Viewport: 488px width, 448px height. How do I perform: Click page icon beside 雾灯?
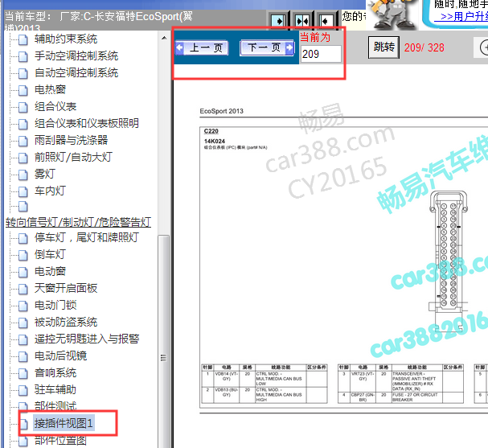click(23, 175)
